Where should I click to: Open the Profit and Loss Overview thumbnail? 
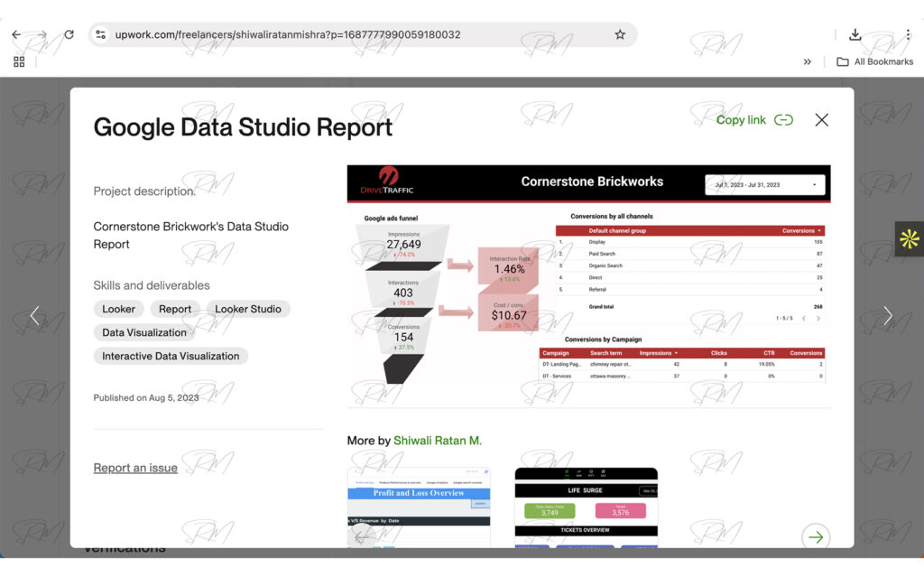(x=419, y=507)
